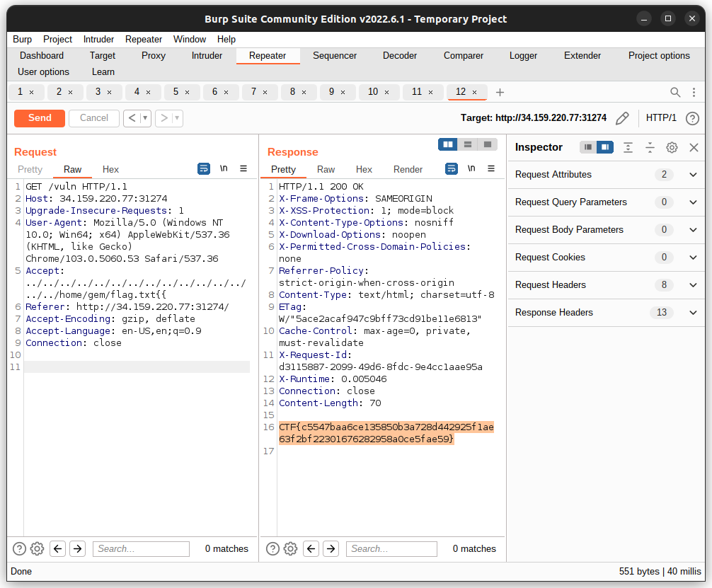The width and height of the screenshot is (712, 588).
Task: Click the search icon in tab bar
Action: (675, 92)
